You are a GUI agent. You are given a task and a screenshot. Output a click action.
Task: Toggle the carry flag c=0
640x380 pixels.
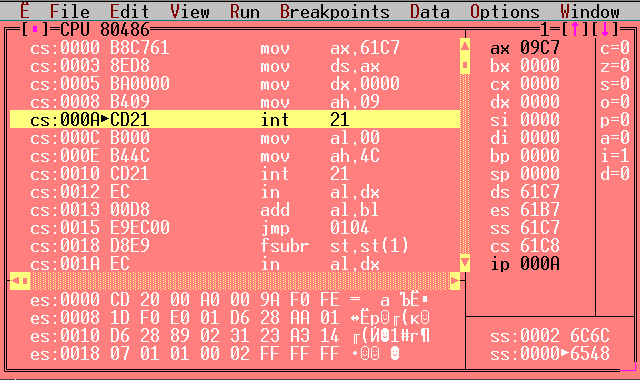[x=615, y=48]
